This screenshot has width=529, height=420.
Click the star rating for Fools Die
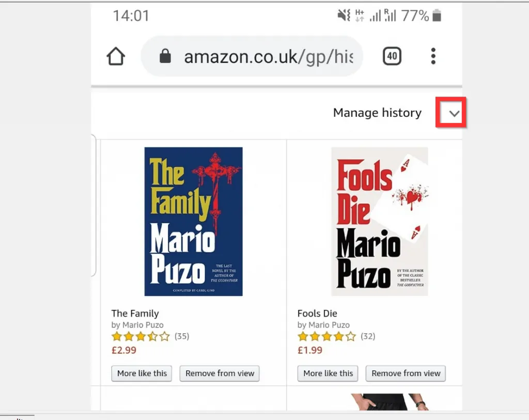(x=326, y=336)
